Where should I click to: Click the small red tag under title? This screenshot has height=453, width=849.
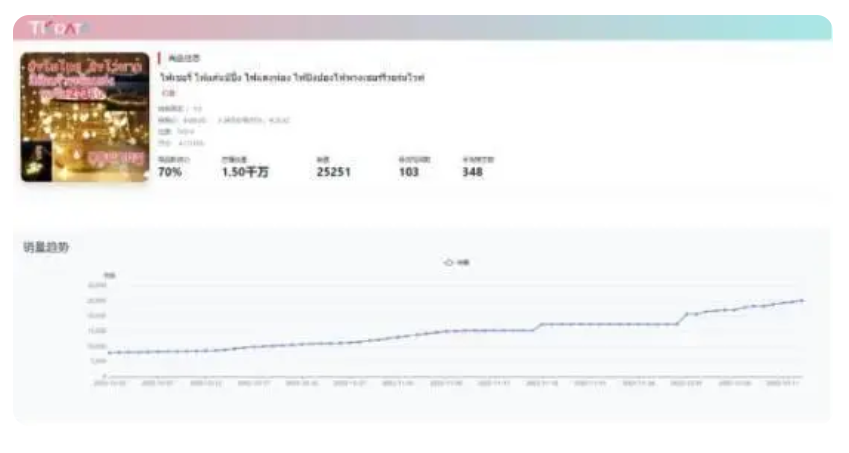tap(168, 93)
